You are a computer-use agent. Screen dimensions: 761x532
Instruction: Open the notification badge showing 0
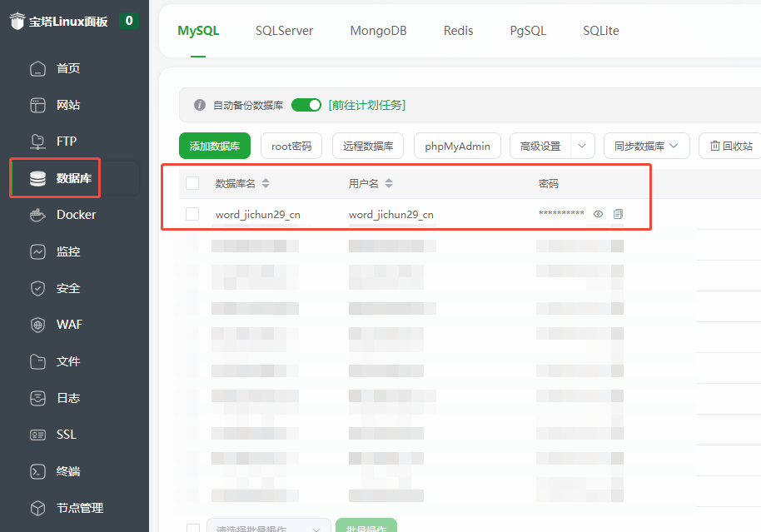pyautogui.click(x=129, y=20)
